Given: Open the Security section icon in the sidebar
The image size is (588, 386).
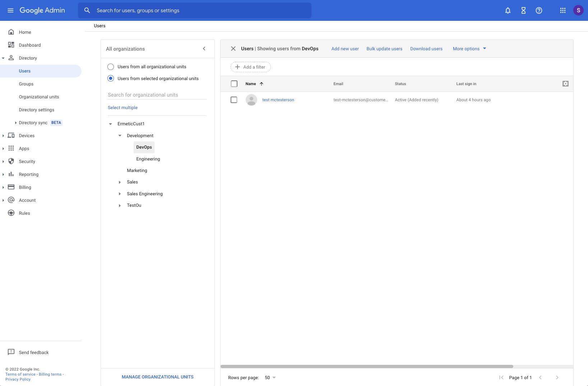Looking at the screenshot, I should 11,161.
